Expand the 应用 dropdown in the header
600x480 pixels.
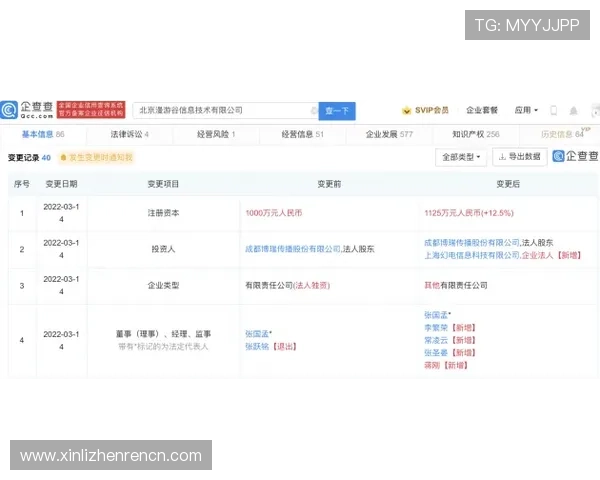pyautogui.click(x=526, y=110)
